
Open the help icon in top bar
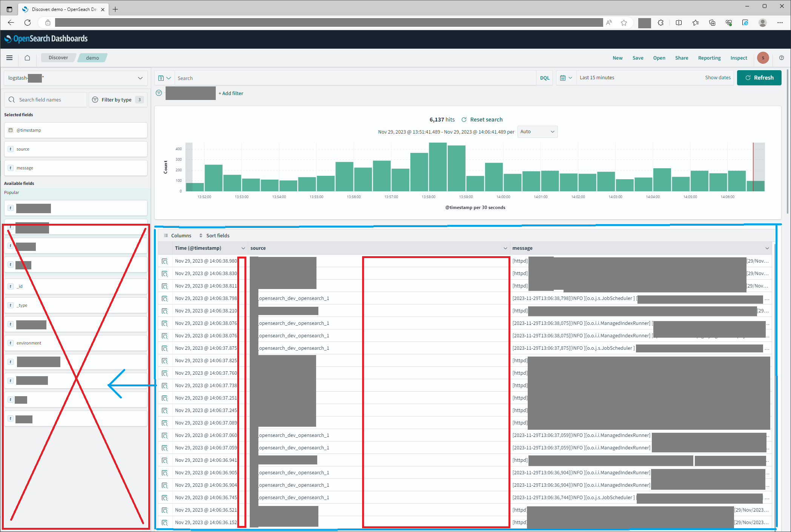[782, 58]
